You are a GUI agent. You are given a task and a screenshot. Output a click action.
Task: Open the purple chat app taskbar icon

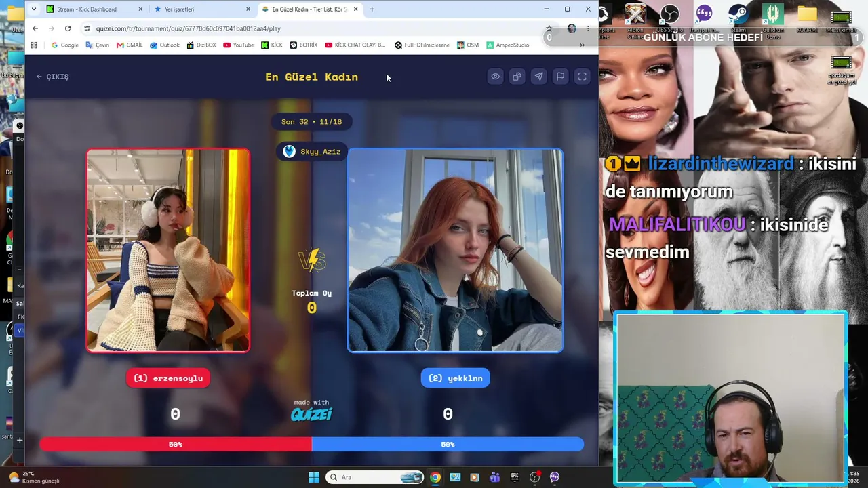click(555, 477)
